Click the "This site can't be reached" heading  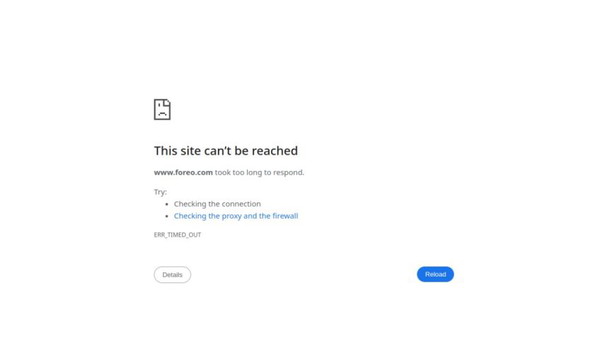point(226,151)
